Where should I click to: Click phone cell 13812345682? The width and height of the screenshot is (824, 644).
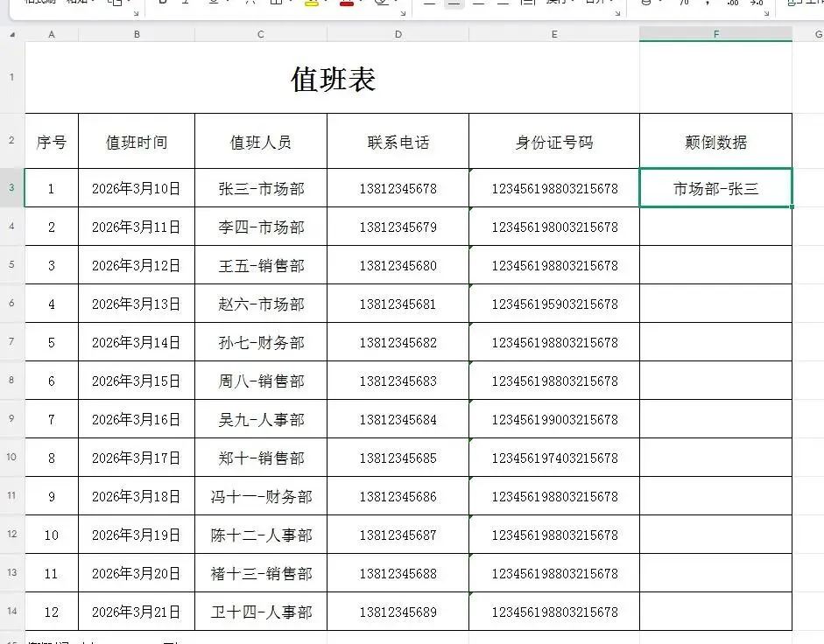click(x=398, y=342)
